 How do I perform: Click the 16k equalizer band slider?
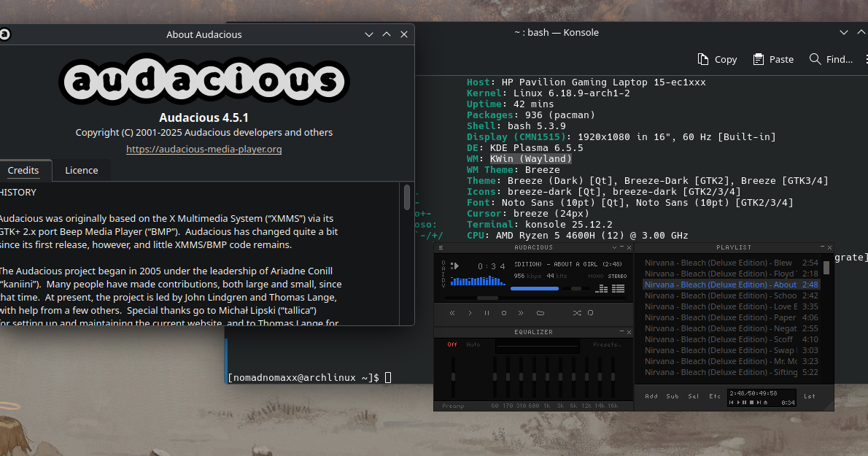[x=613, y=377]
